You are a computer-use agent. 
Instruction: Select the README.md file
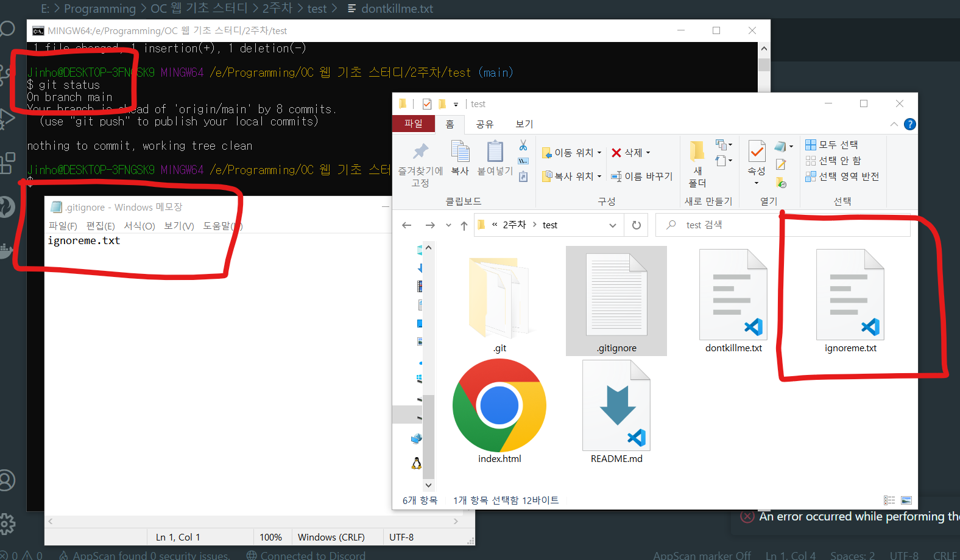[616, 411]
